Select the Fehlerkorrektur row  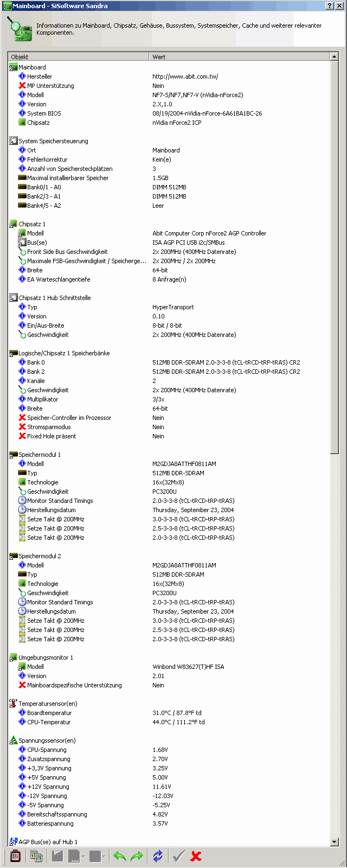point(169,159)
